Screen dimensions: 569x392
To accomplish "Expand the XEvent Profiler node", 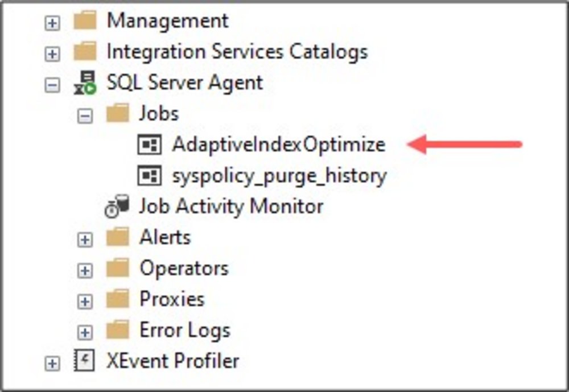I will [52, 363].
